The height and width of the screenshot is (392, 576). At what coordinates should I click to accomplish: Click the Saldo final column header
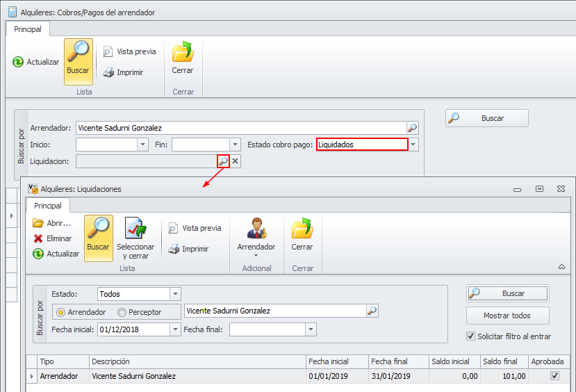point(504,361)
